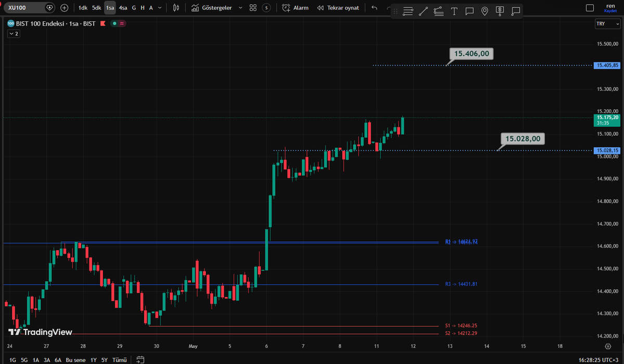Set chart range to Bu sene
The height and width of the screenshot is (364, 624).
[76, 360]
